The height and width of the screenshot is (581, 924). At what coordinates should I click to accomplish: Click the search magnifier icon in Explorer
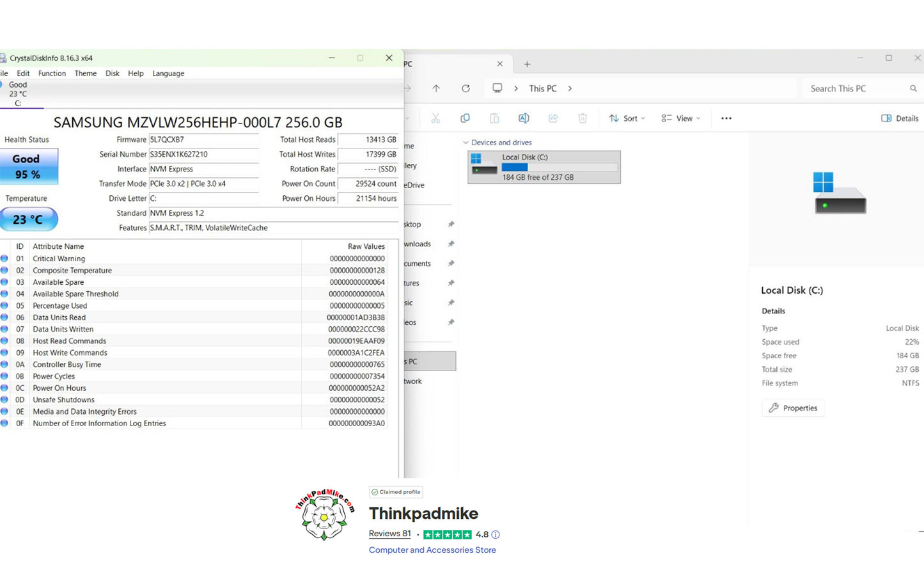point(913,88)
